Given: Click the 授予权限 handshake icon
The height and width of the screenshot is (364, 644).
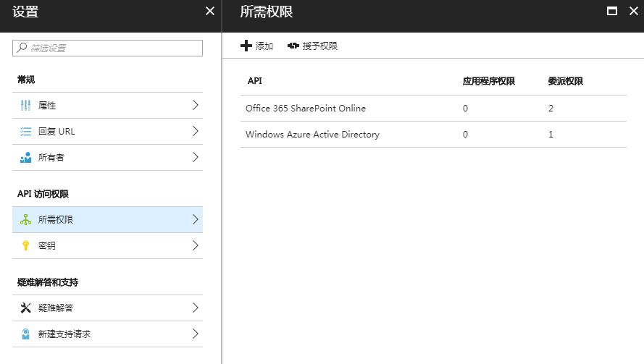Looking at the screenshot, I should 293,46.
